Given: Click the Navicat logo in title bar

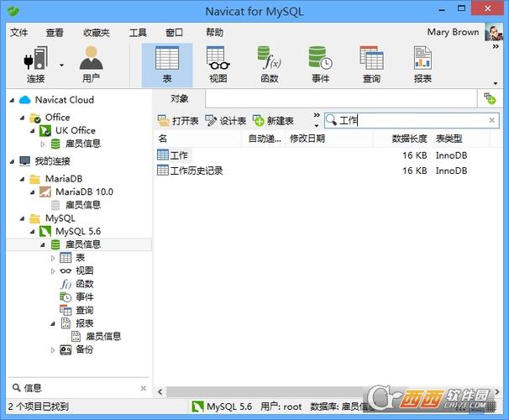Looking at the screenshot, I should click(13, 12).
